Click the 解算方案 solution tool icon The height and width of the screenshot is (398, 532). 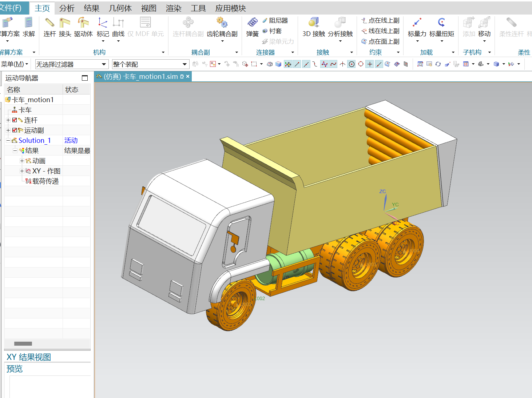coord(7,23)
